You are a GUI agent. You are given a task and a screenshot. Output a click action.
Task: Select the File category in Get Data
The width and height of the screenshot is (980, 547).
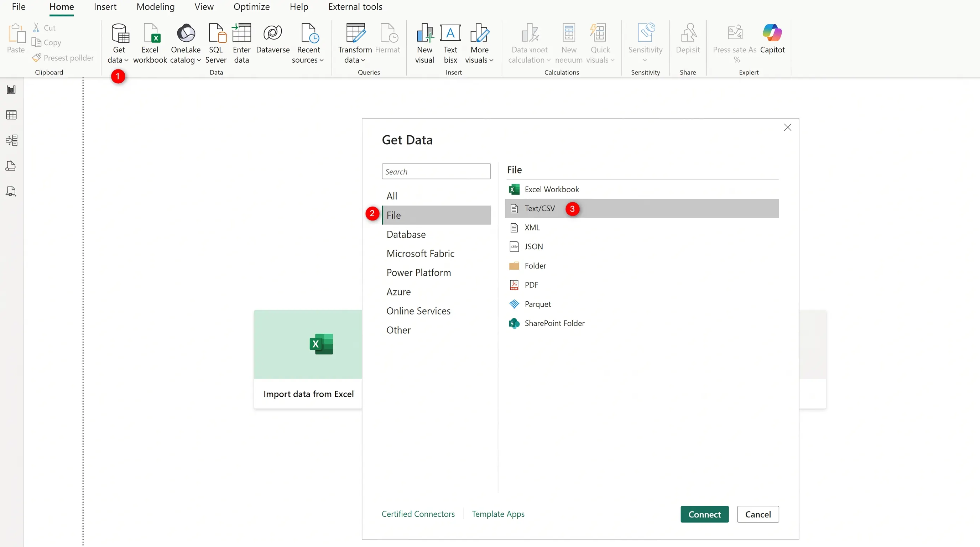436,215
